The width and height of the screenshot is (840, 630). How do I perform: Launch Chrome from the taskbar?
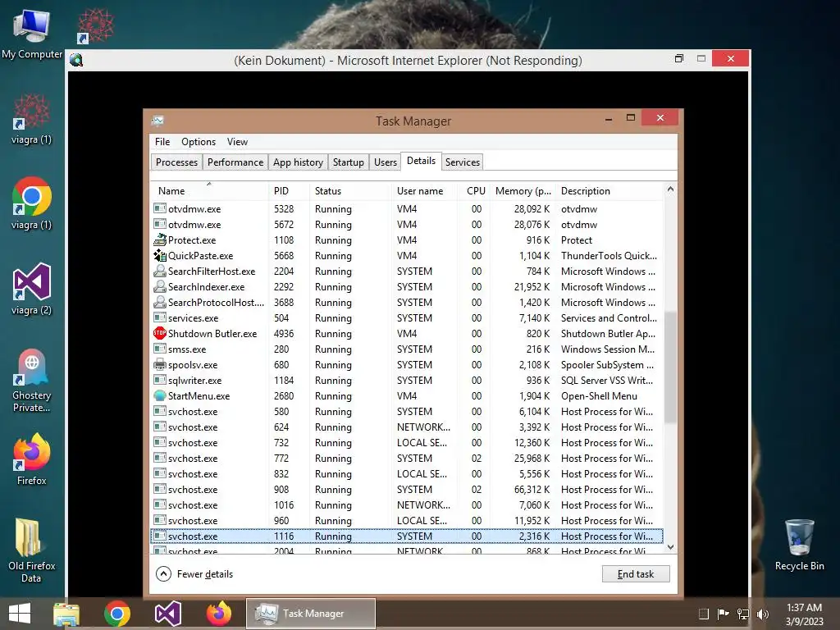(117, 614)
